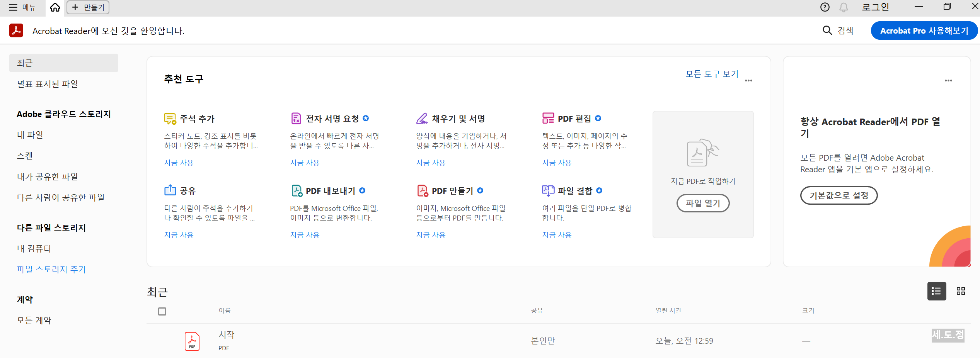Click Acrobat Pro 사용해보기 button
Viewport: 980px width, 358px height.
point(924,31)
